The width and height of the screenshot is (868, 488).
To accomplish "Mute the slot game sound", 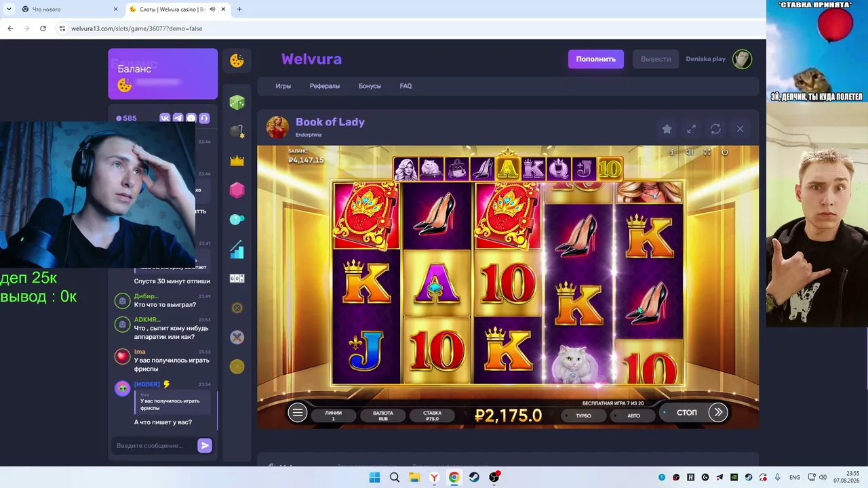I will (689, 152).
